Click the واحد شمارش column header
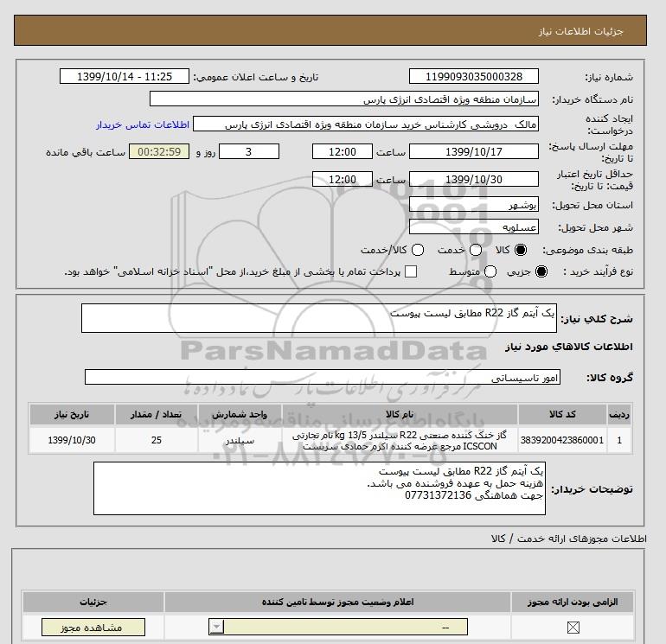Image resolution: width=666 pixels, height=644 pixels. pyautogui.click(x=240, y=414)
